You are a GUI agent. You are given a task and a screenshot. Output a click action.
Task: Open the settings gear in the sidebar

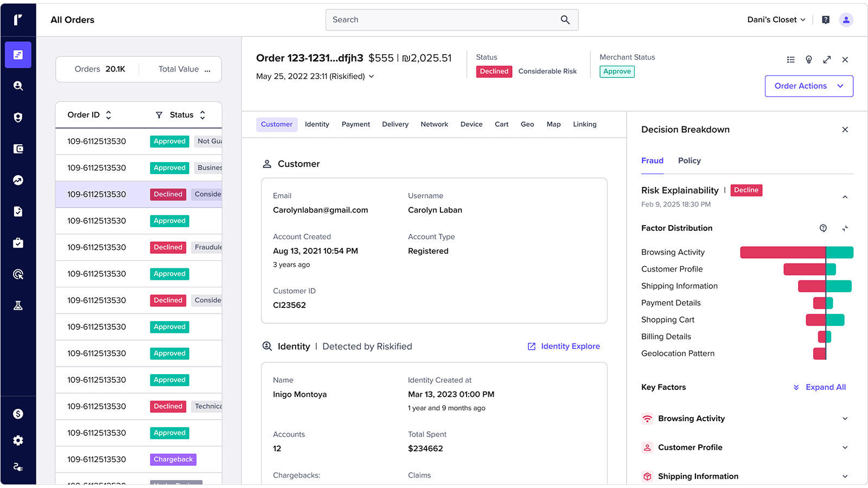(x=18, y=440)
